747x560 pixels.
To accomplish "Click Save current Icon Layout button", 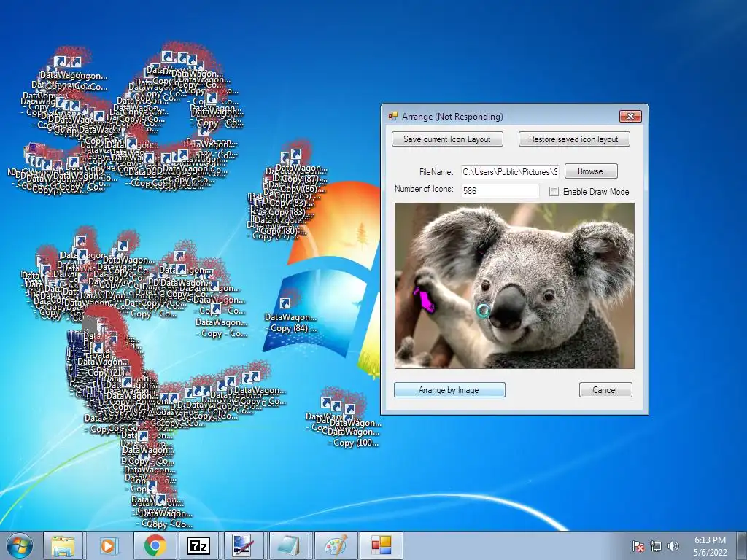I will pos(447,139).
